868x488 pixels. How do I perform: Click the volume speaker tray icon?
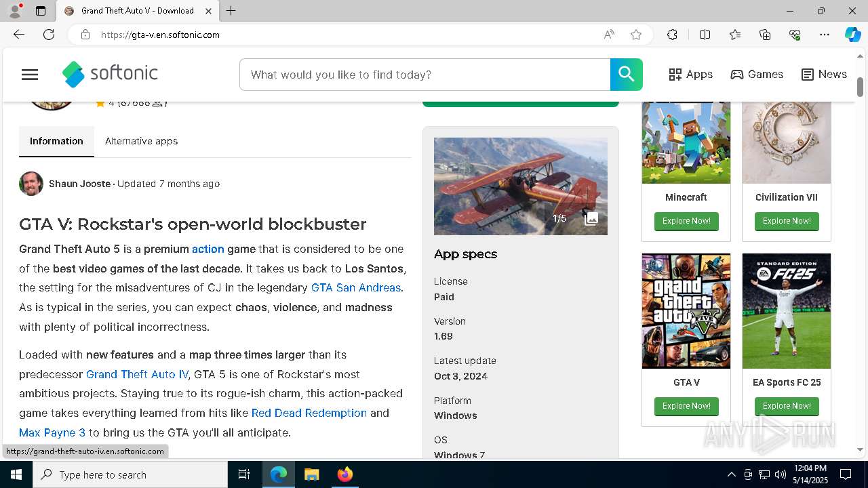781,474
